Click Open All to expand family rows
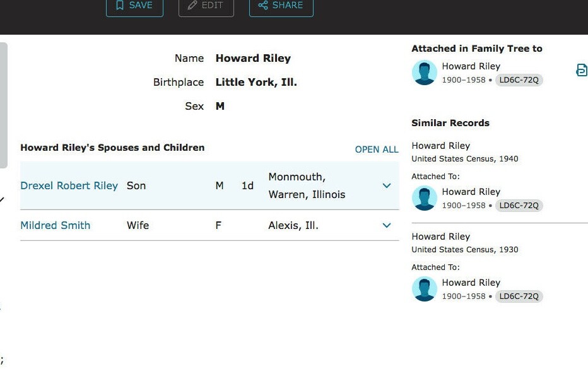Screen dimensions: 588x369 pos(377,149)
